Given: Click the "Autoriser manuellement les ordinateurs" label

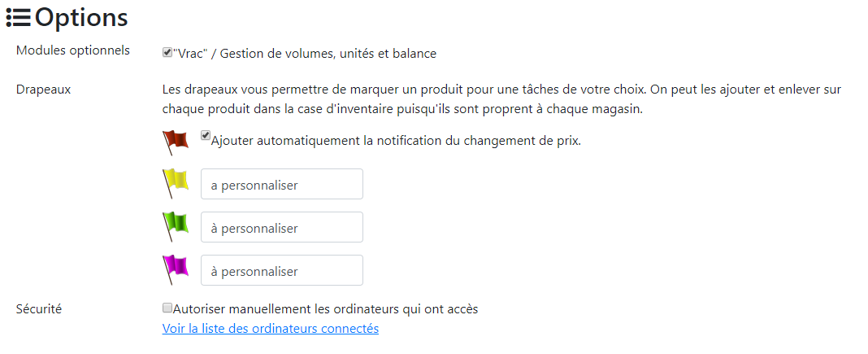Looking at the screenshot, I should click(x=325, y=309).
